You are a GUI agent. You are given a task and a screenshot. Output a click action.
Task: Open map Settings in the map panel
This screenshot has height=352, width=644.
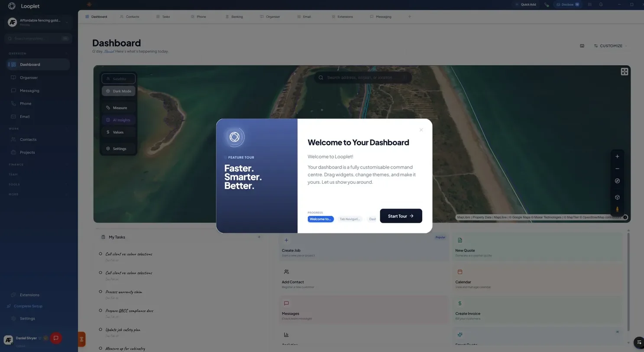119,149
